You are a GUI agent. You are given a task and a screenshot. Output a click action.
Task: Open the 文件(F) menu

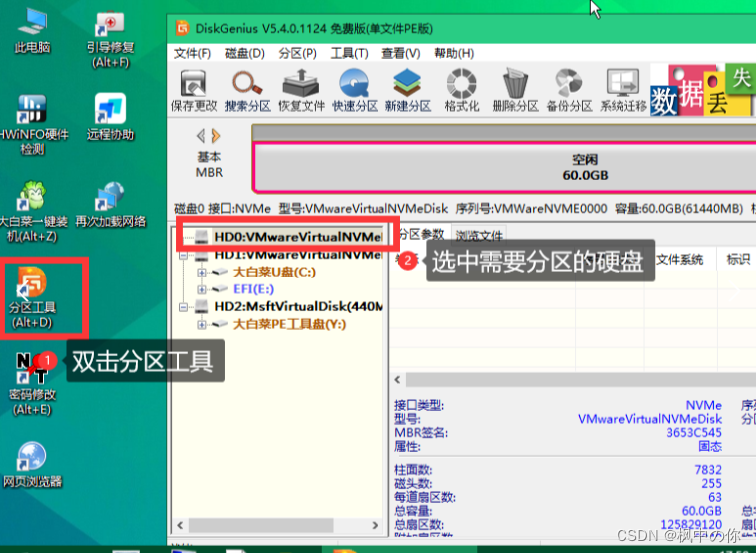(192, 53)
